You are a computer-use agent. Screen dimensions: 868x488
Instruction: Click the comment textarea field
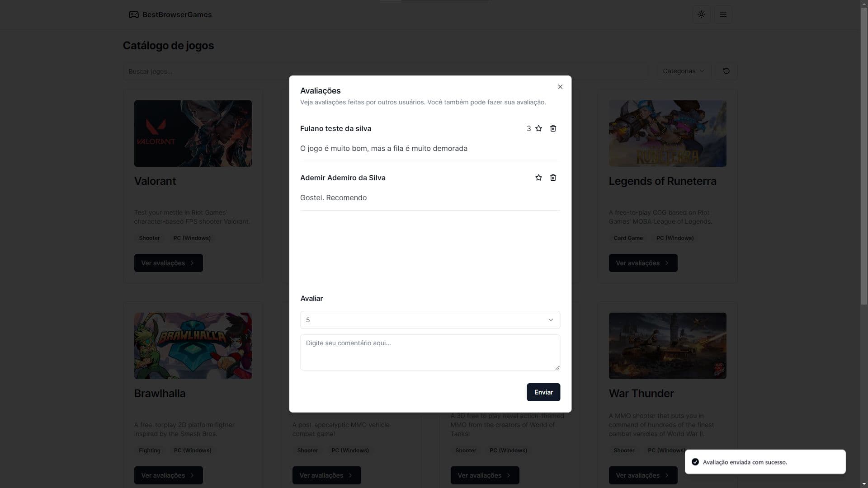pyautogui.click(x=430, y=352)
